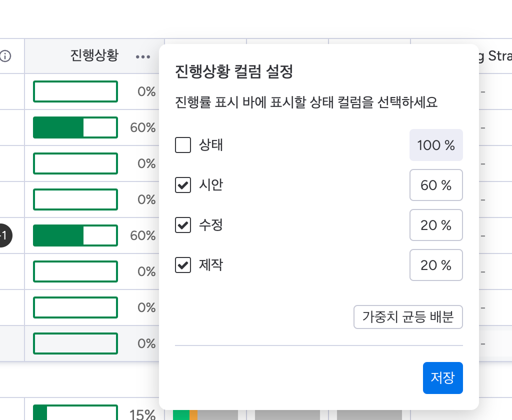Save settings with the 저장 button
Image resolution: width=512 pixels, height=420 pixels.
(442, 378)
